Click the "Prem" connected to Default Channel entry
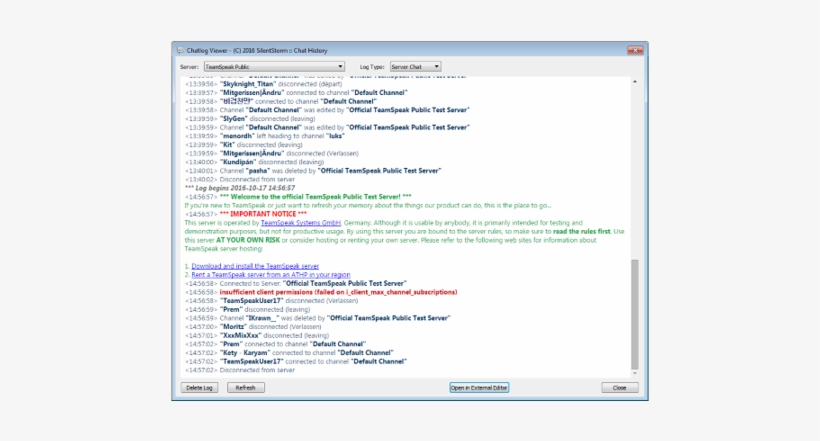 click(x=276, y=344)
